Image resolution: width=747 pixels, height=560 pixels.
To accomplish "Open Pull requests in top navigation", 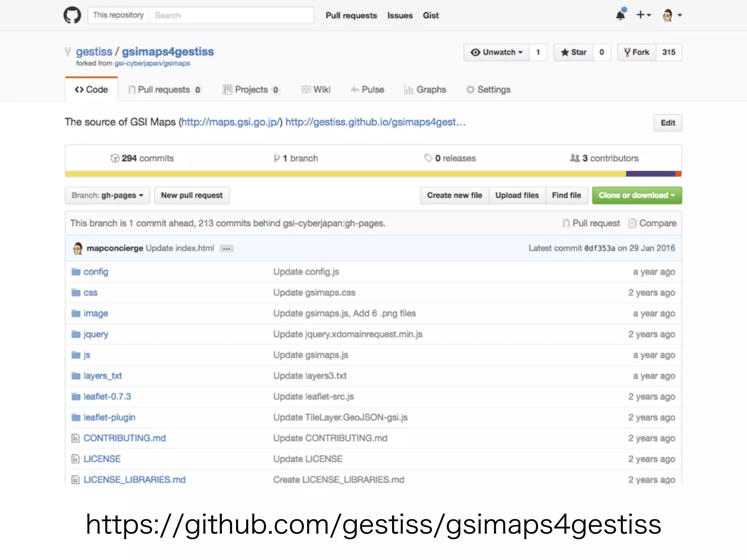I will pyautogui.click(x=351, y=15).
